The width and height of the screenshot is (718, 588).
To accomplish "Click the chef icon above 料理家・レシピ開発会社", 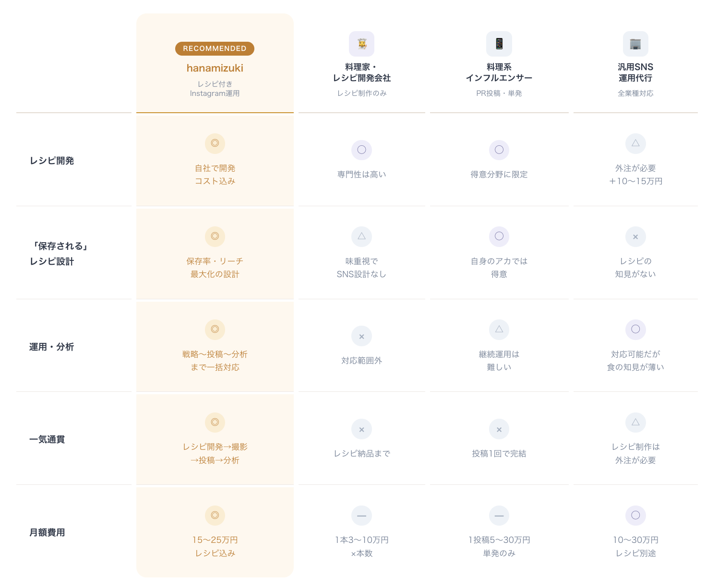I will coord(361,44).
